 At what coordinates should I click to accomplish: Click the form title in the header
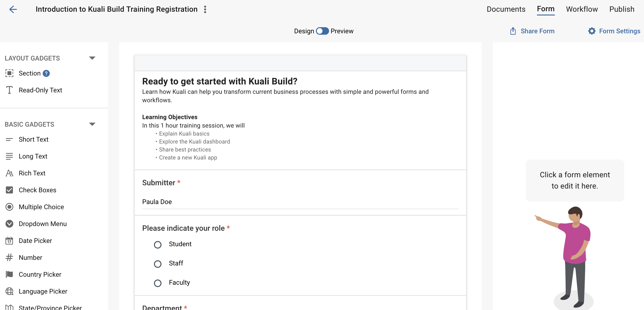116,9
